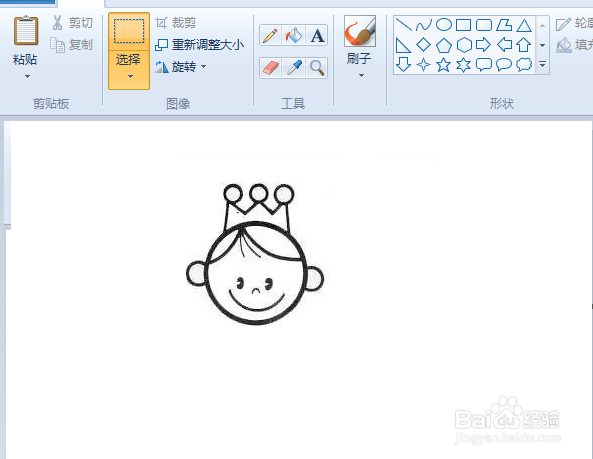Choose the Oval shape

(x=444, y=25)
